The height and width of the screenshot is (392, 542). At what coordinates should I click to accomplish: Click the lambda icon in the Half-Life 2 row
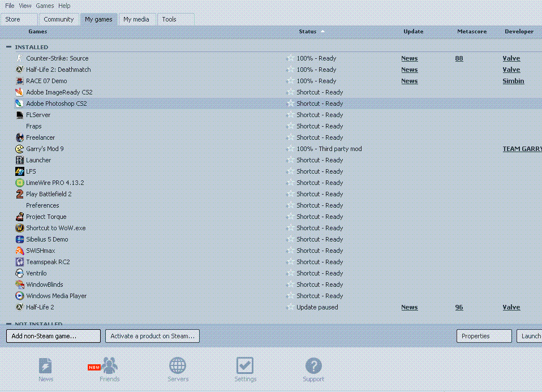[x=20, y=307]
